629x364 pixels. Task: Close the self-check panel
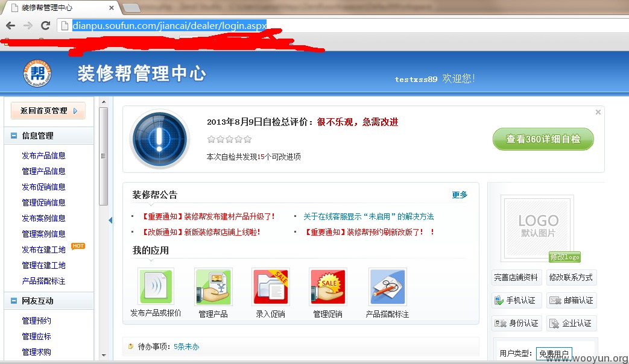(x=598, y=112)
